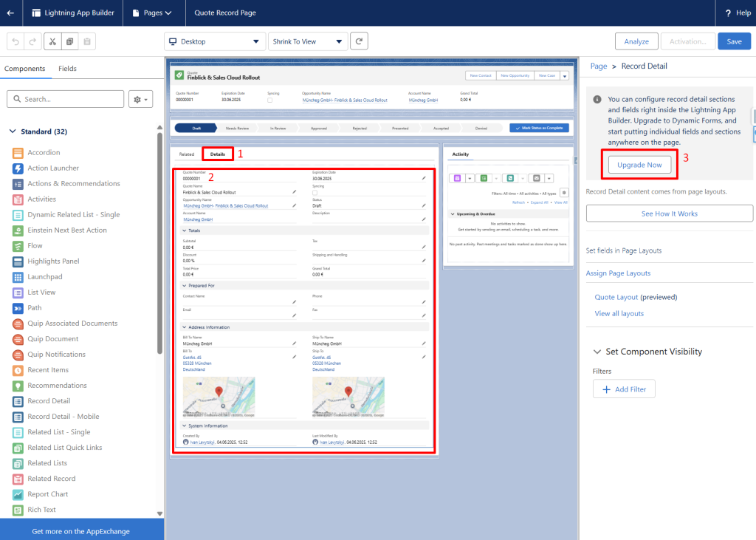The width and height of the screenshot is (756, 540).
Task: Click the Upgrade Now button
Action: (639, 165)
